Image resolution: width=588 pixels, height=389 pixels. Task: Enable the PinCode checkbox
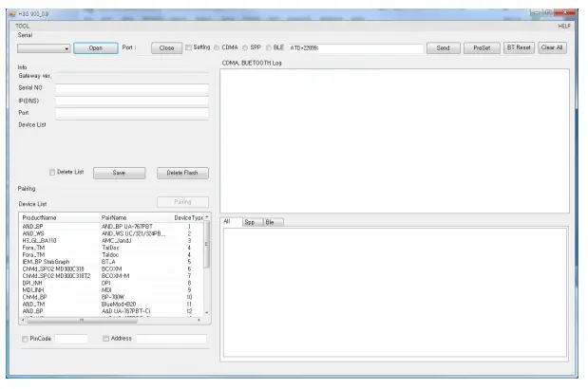[25, 339]
